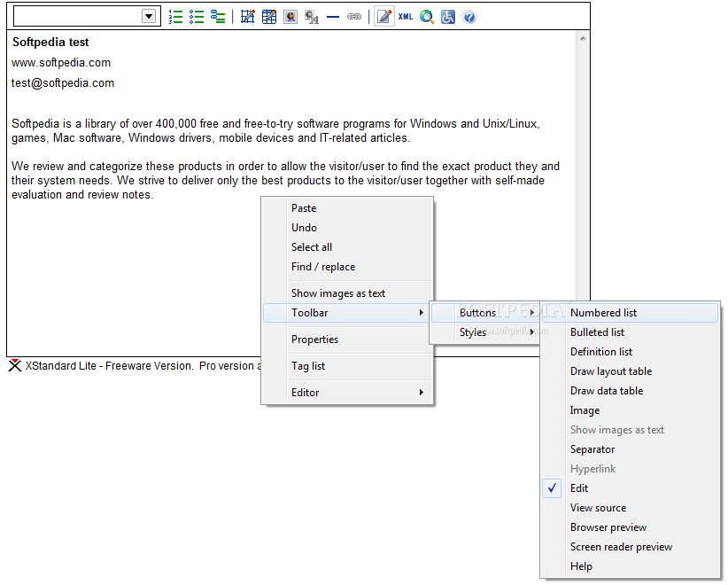Click the Draw data table icon
The height and width of the screenshot is (585, 728).
click(x=269, y=17)
